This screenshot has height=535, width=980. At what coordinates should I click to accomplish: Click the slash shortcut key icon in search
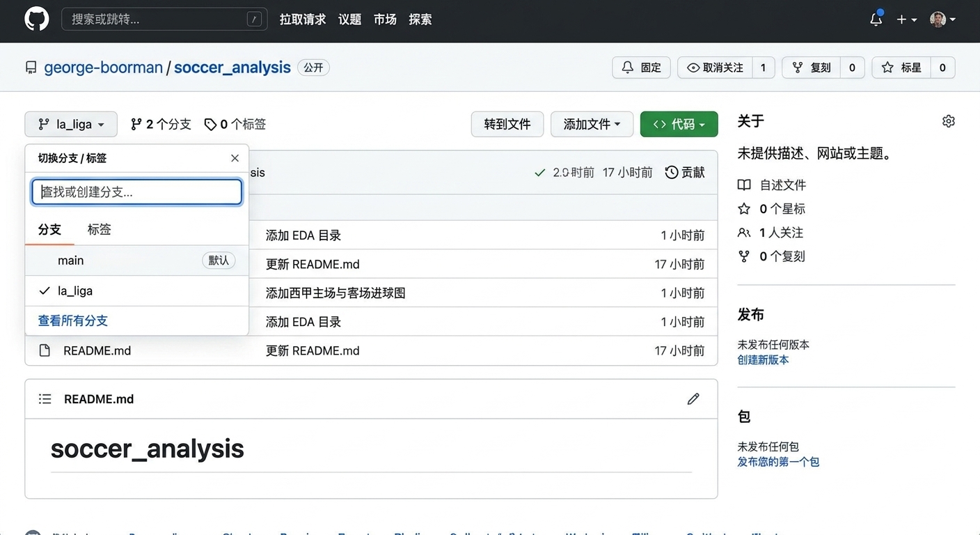254,20
